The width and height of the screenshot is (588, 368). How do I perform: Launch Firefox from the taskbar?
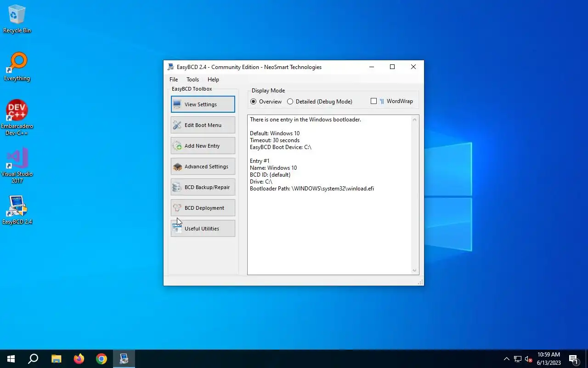coord(79,359)
